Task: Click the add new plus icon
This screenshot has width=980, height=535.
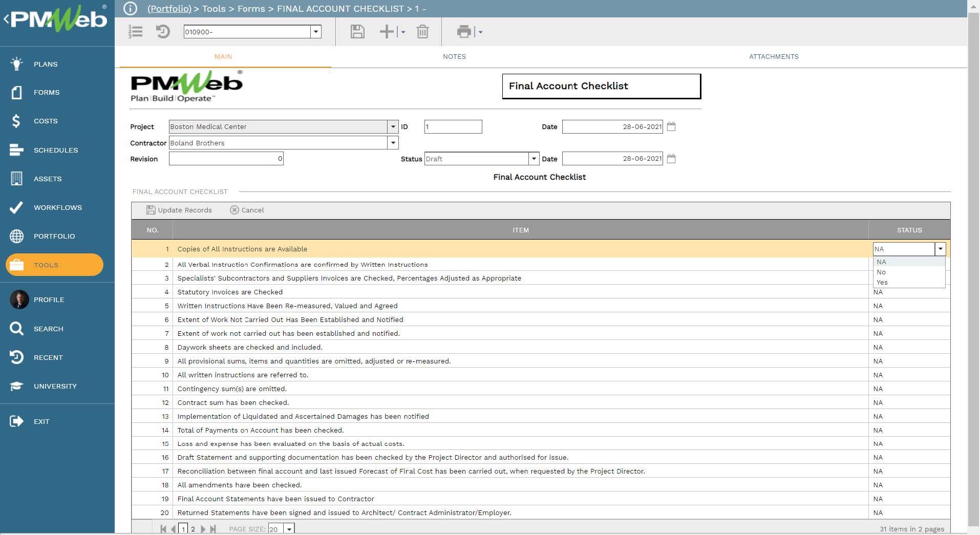Action: 387,32
